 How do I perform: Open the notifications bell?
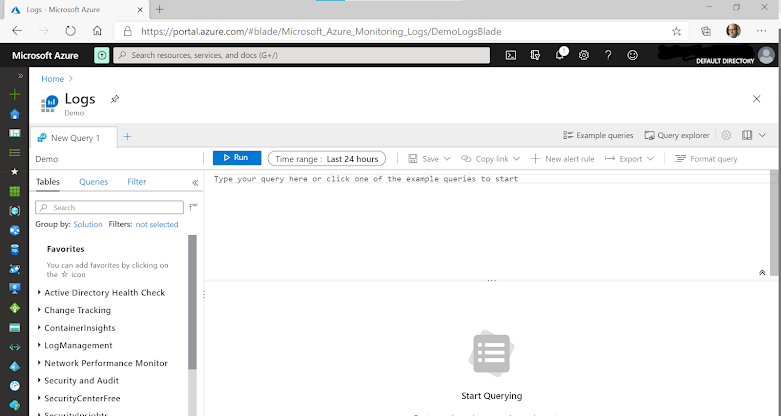[x=561, y=54]
